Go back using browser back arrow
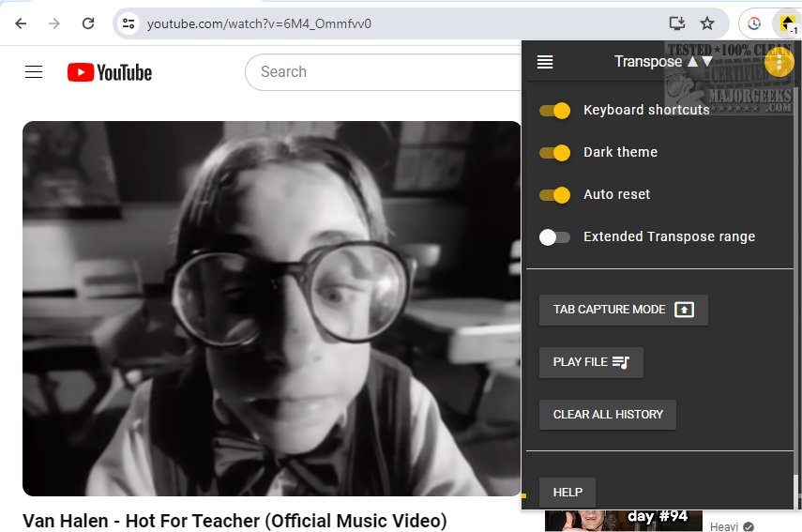The height and width of the screenshot is (532, 802). tap(21, 23)
